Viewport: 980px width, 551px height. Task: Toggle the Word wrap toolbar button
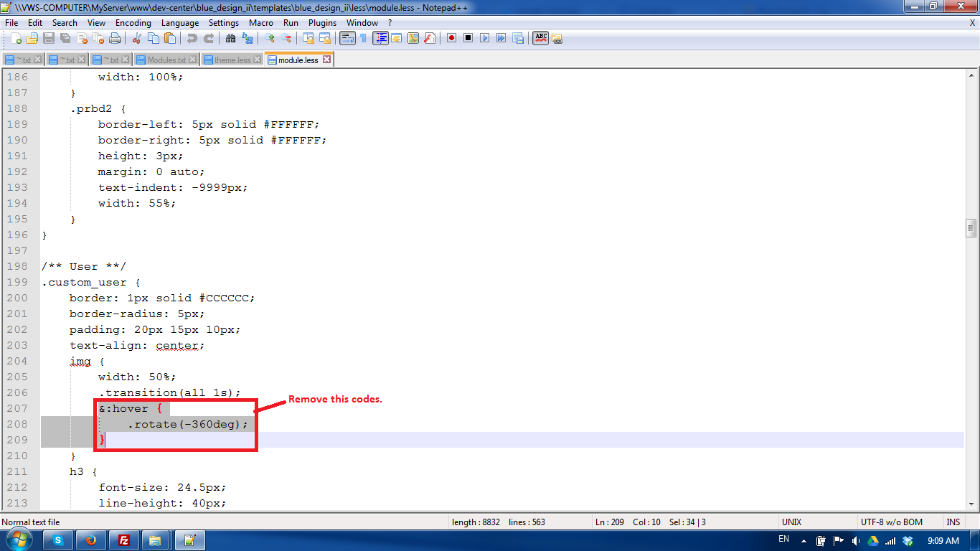[347, 38]
